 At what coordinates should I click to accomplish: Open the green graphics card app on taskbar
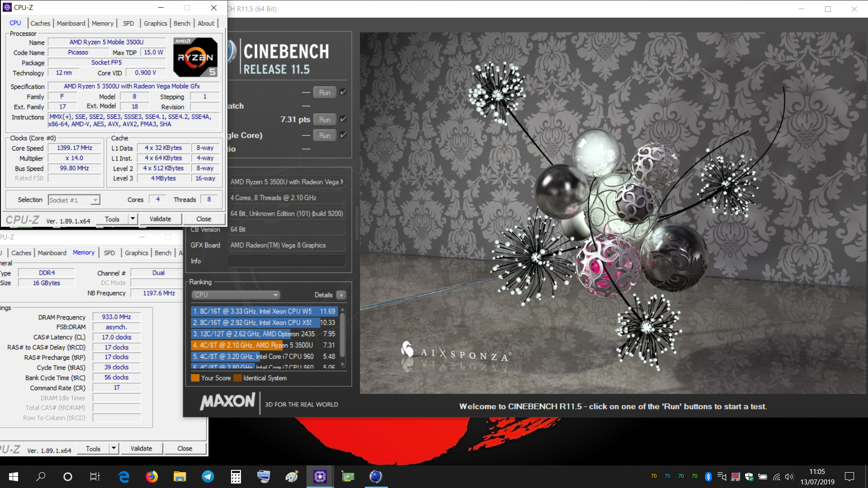[348, 477]
